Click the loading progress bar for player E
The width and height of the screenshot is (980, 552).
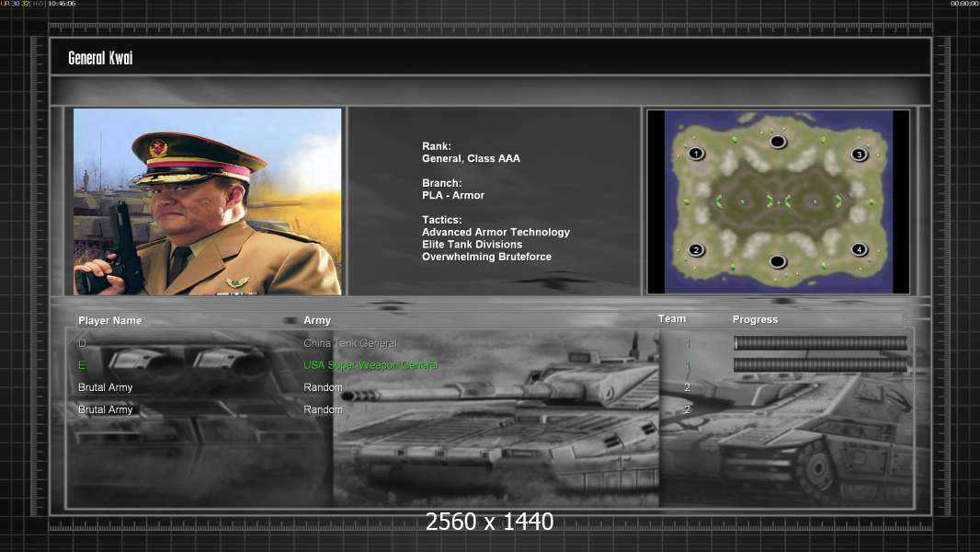point(820,365)
